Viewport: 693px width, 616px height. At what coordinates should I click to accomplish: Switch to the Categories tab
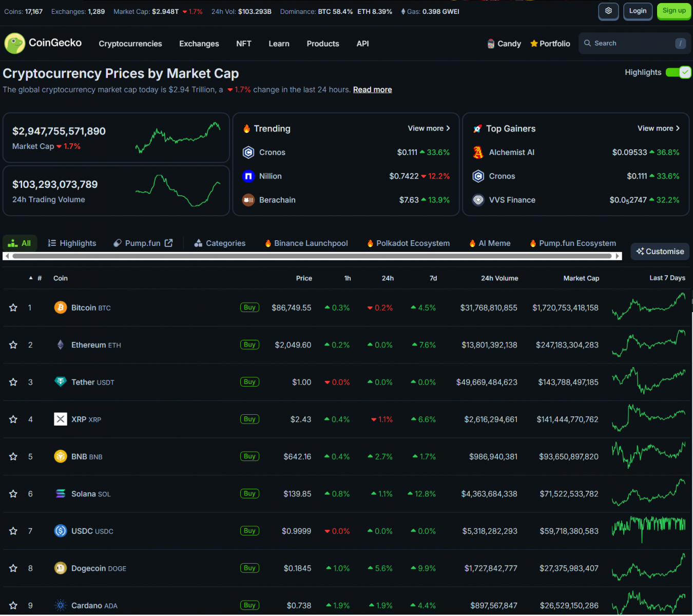(x=220, y=243)
